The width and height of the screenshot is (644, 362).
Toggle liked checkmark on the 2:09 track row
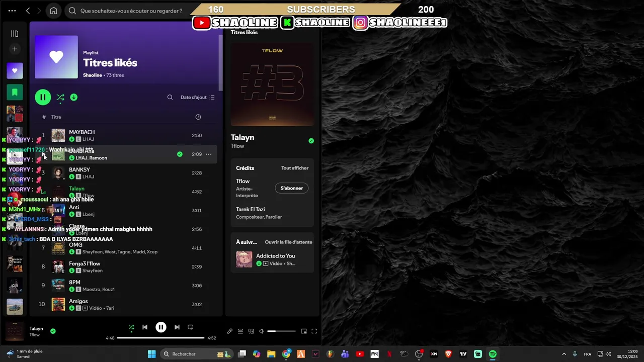tap(180, 154)
